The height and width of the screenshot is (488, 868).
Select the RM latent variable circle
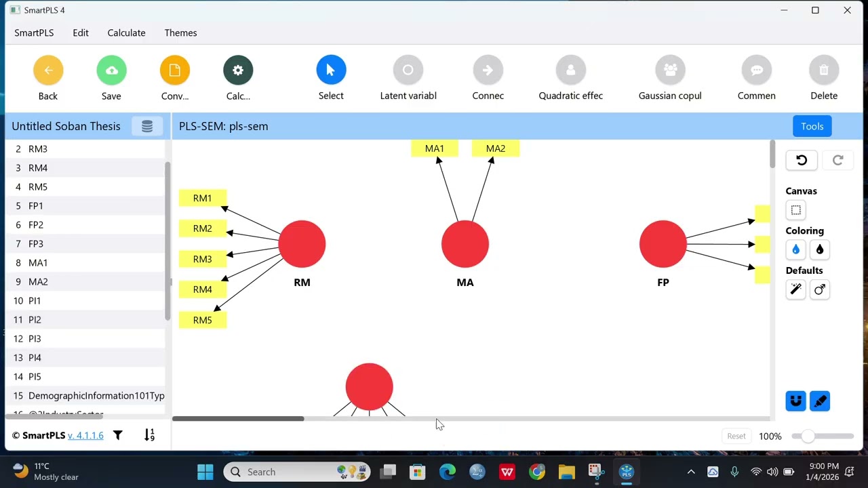(302, 244)
